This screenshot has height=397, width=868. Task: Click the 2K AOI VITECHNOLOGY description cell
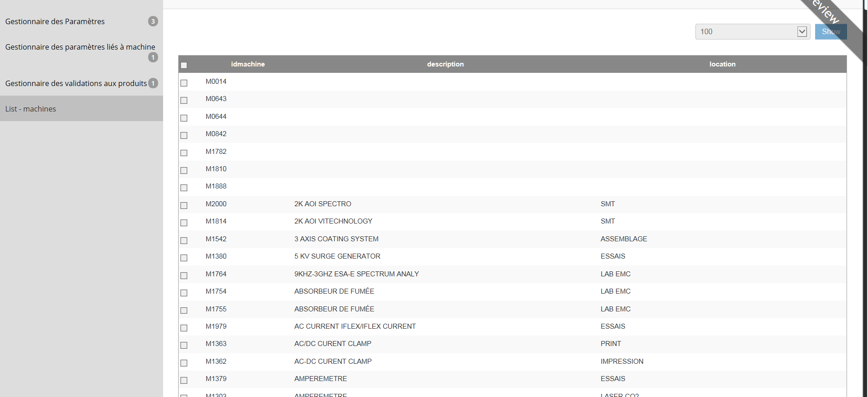point(333,221)
